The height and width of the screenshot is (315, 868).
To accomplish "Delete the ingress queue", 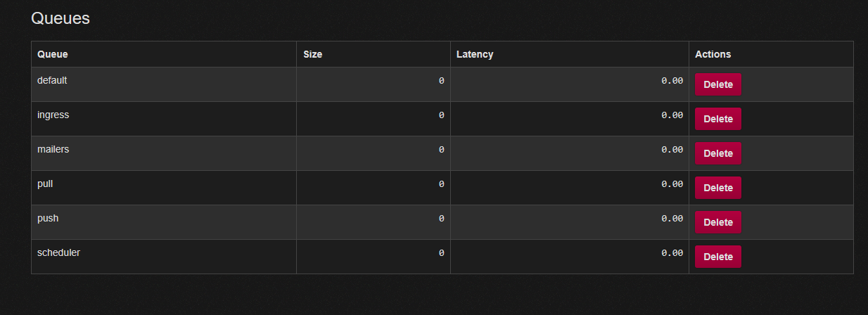I will [x=717, y=119].
